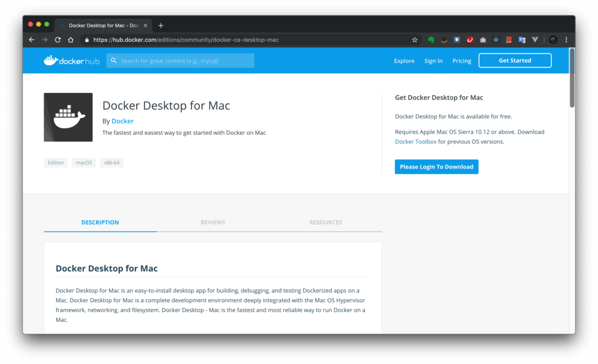Image resolution: width=598 pixels, height=364 pixels.
Task: Click the 'Get Docker Desktop for Mac' heading
Action: (439, 97)
